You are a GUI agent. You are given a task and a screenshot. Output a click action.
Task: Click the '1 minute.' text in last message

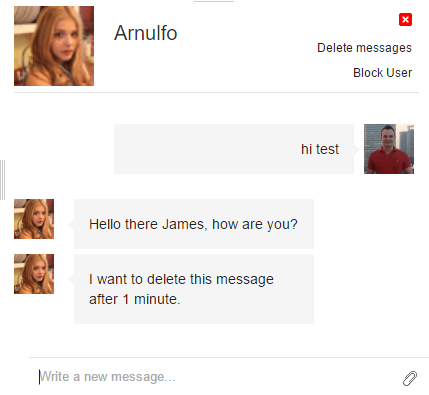tap(152, 299)
